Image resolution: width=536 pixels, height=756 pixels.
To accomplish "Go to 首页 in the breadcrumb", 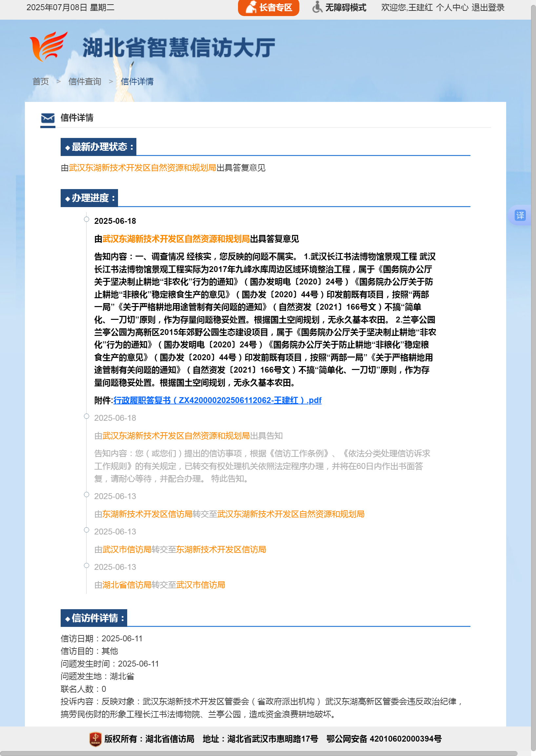I will (40, 82).
